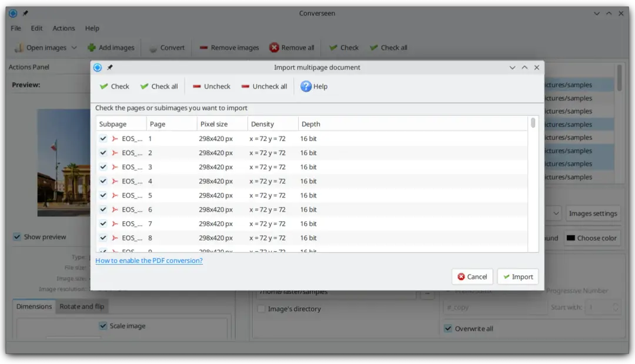Click the page list vertical scrollbar
The width and height of the screenshot is (635, 364).
(x=533, y=176)
